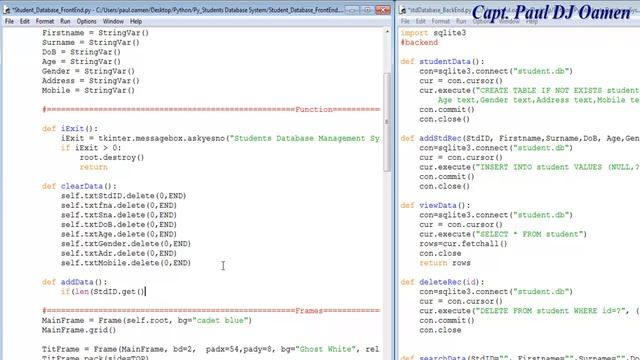
Task: Click scrollbar up arrow in FrontEnd editor
Action: [387, 31]
